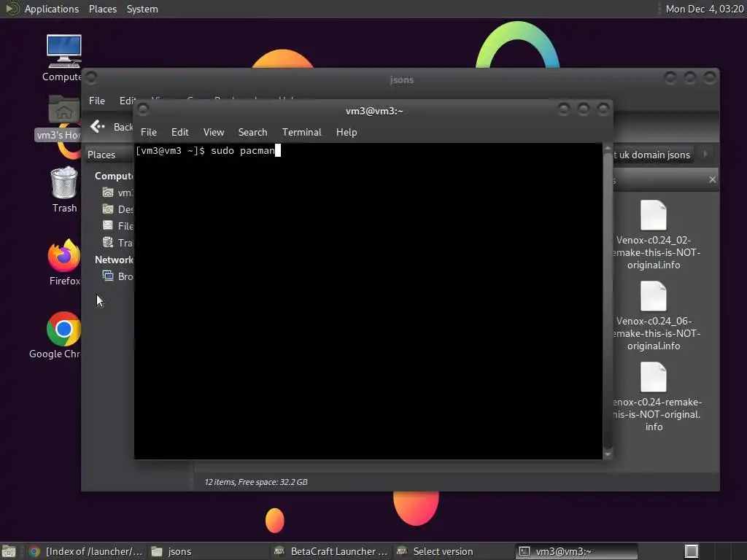The width and height of the screenshot is (747, 560).
Task: Open the terminal Help menu
Action: [x=347, y=132]
